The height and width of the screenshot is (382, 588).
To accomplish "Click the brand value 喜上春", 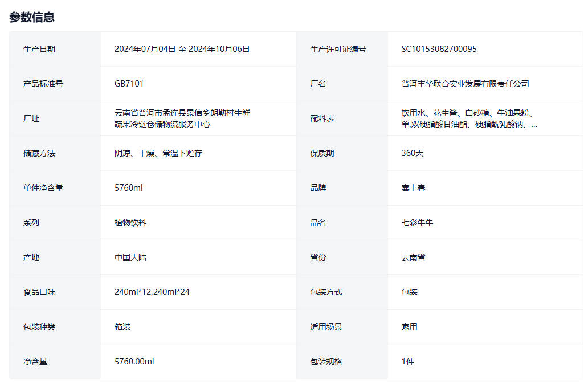I will click(413, 188).
